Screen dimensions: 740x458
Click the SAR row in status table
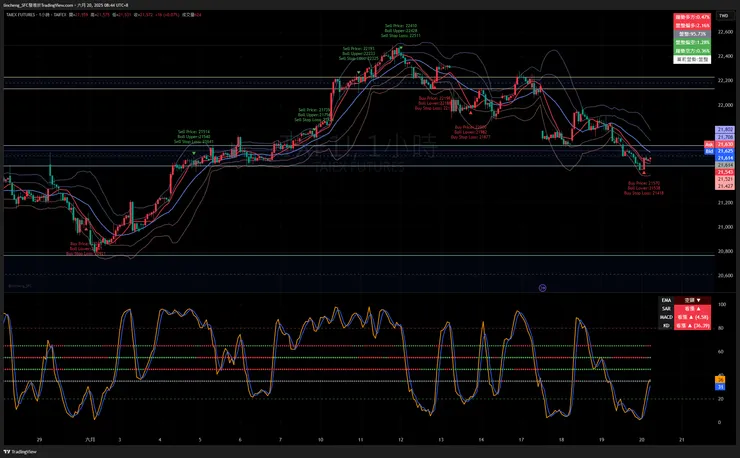[x=684, y=308]
